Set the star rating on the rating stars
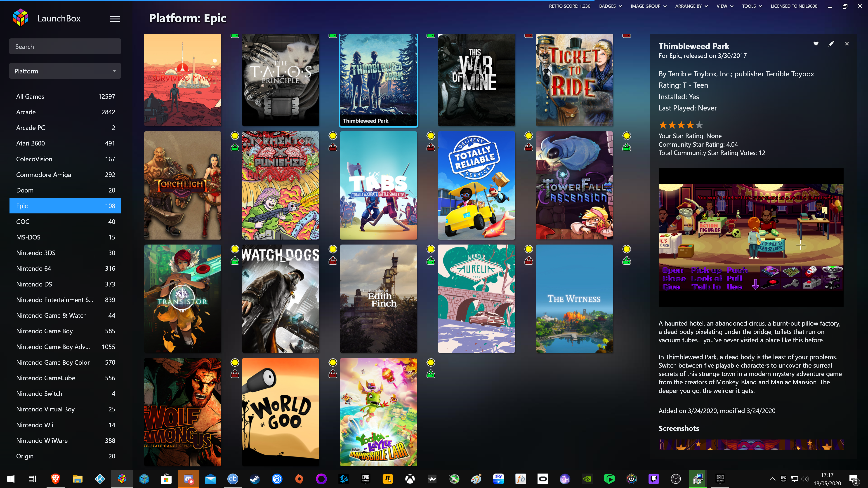The width and height of the screenshot is (868, 488). (x=681, y=125)
